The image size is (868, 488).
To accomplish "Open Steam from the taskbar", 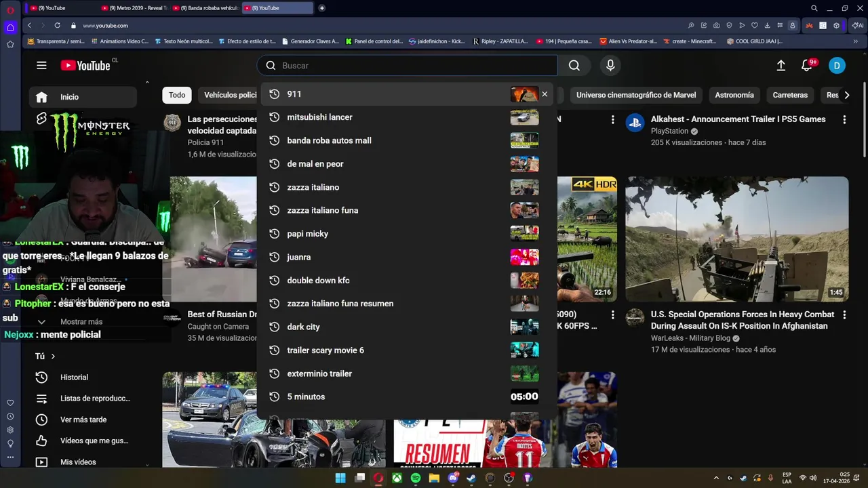I will [472, 478].
